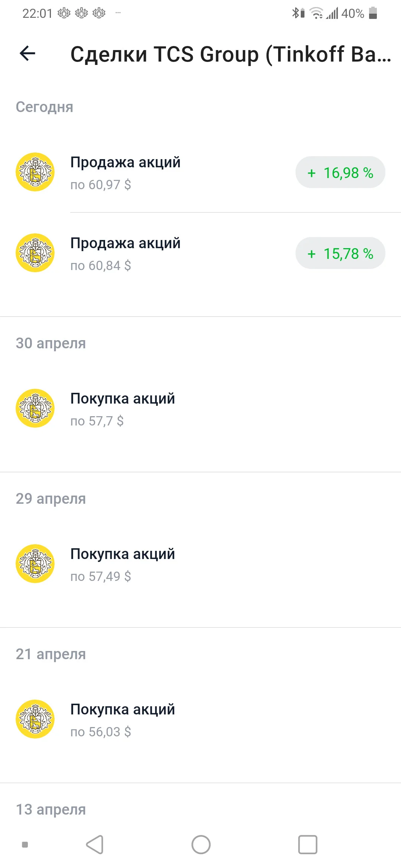Tap the back arrow in the header
Screen dimensions: 401x868
27,53
